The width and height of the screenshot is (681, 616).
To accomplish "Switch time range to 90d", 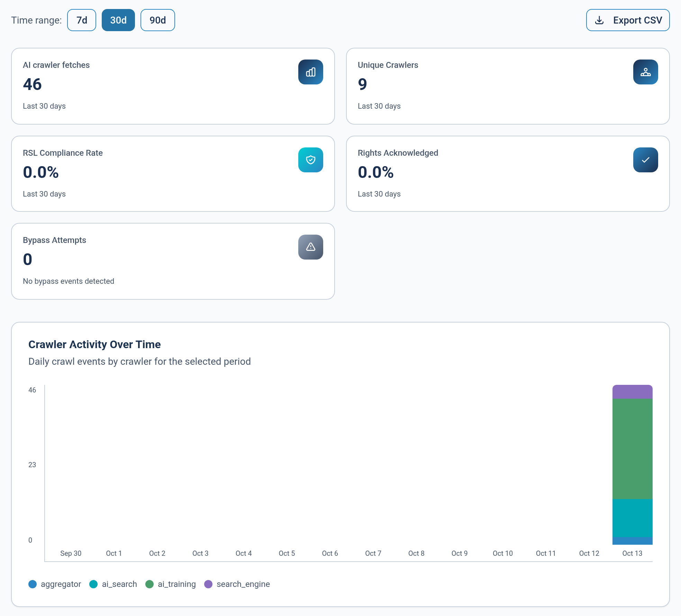I will (x=158, y=20).
